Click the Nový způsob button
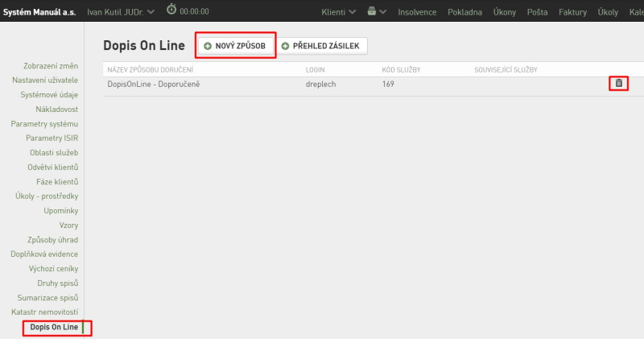644x339 pixels. [x=235, y=46]
